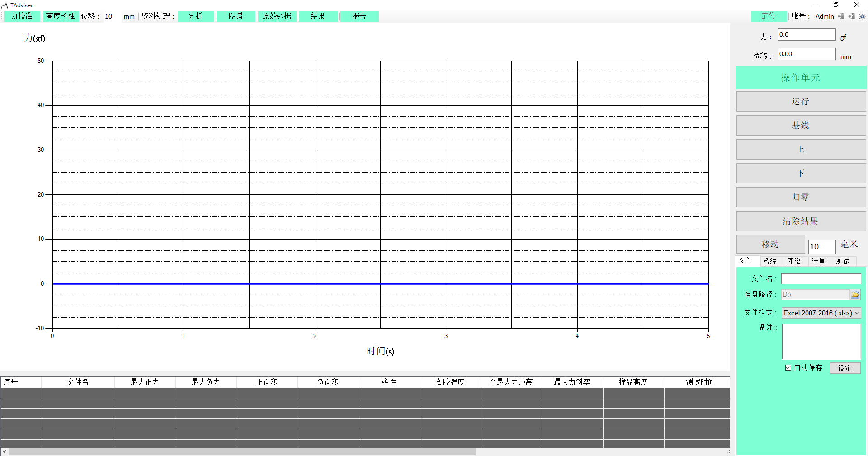Click 原始数据 in the toolbar
This screenshot has height=456, width=868.
pos(277,16)
